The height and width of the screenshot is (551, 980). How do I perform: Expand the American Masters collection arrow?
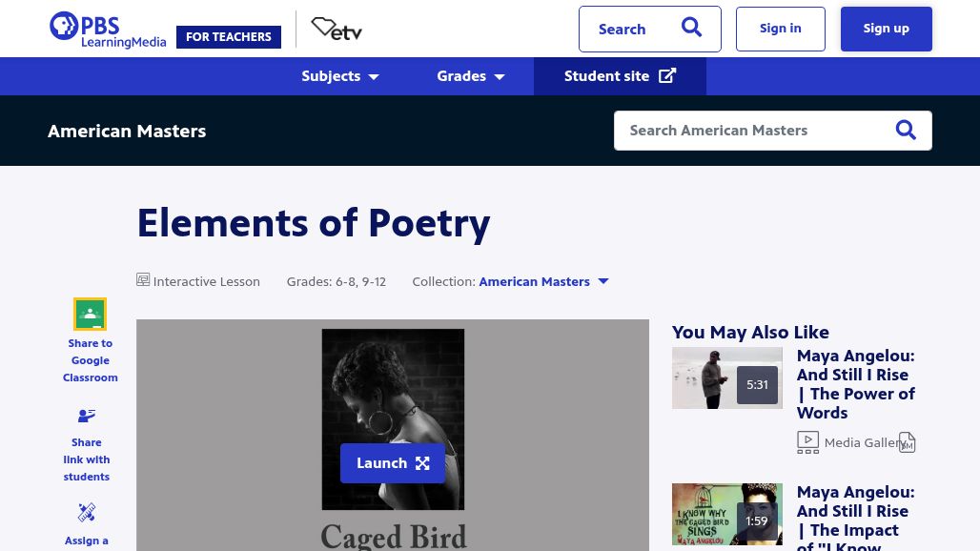(602, 281)
